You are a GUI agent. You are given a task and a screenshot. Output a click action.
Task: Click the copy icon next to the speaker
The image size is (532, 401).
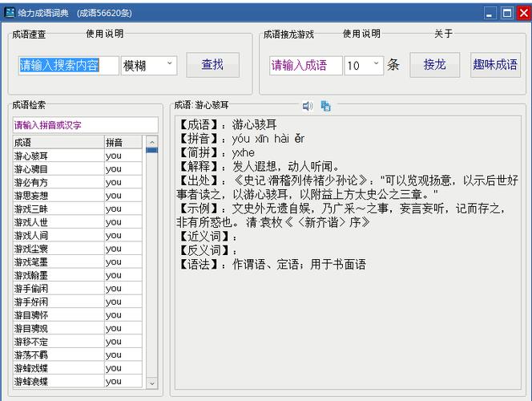pos(325,106)
